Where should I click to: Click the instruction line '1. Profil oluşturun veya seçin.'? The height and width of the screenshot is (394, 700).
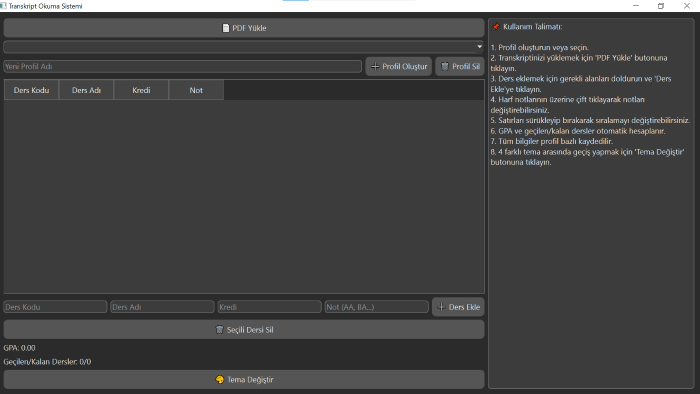coord(540,47)
